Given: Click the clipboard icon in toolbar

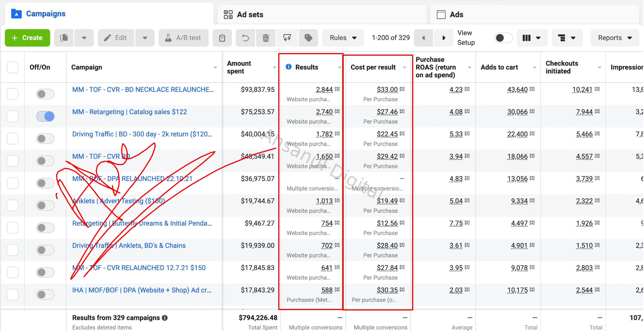Looking at the screenshot, I should (222, 38).
